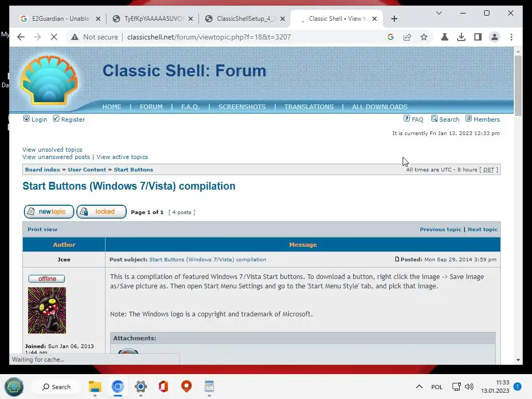Click View unsolved topics
Screen dimensions: 532x399
tap(52, 150)
